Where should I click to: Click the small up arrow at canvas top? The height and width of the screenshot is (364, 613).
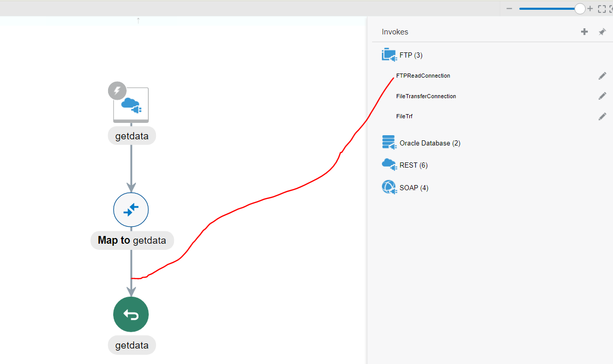pyautogui.click(x=138, y=21)
